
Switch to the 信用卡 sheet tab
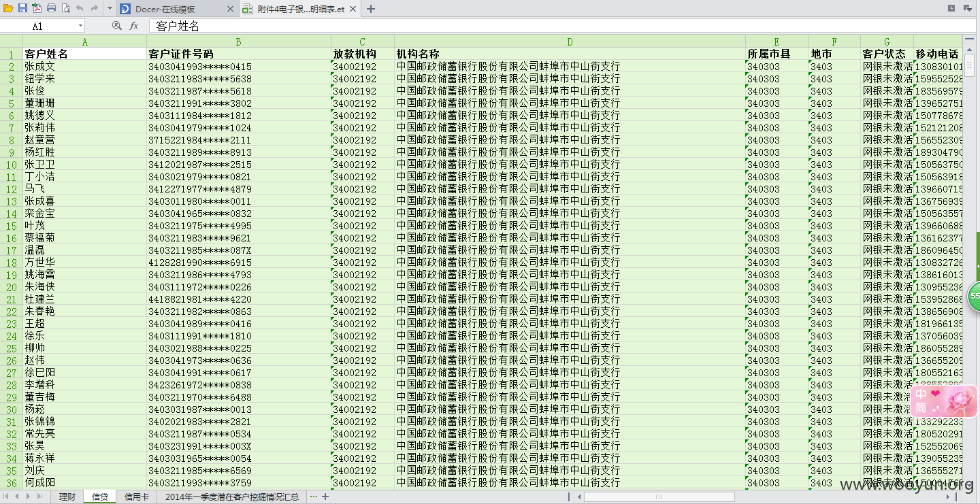136,497
